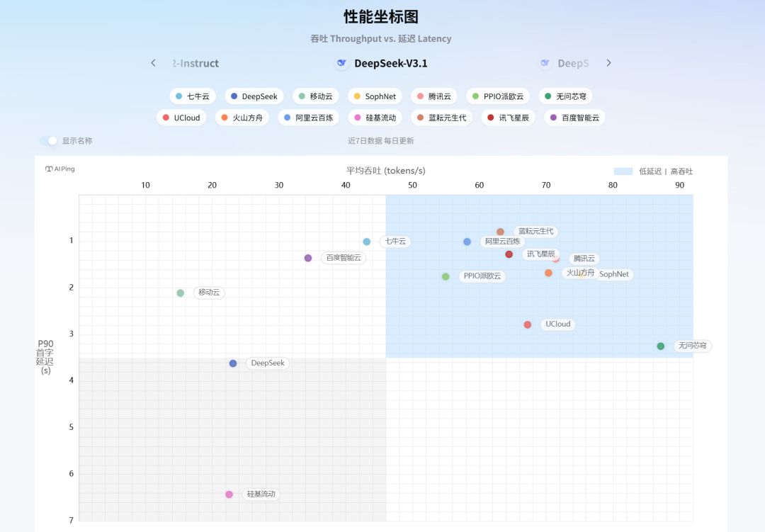Screen dimensions: 765x532
Task: Toggle the 七牛云 legend chip
Action: click(x=193, y=96)
